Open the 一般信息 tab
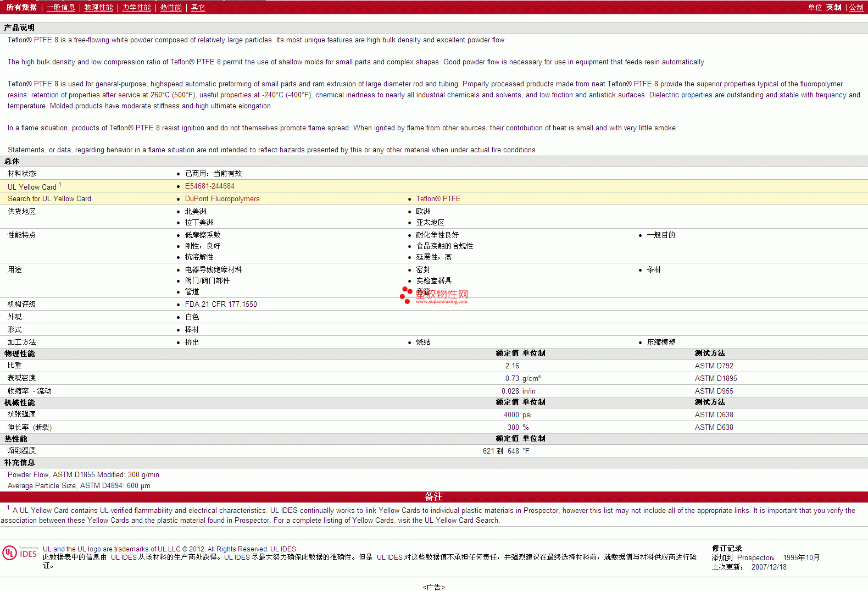The width and height of the screenshot is (868, 591). pos(60,7)
